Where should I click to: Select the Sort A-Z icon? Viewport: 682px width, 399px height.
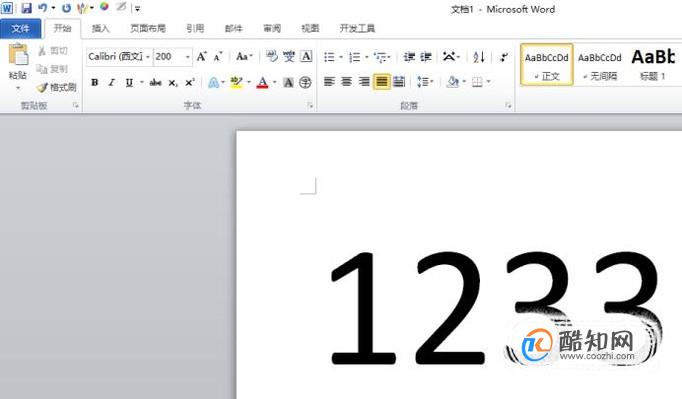[x=479, y=57]
